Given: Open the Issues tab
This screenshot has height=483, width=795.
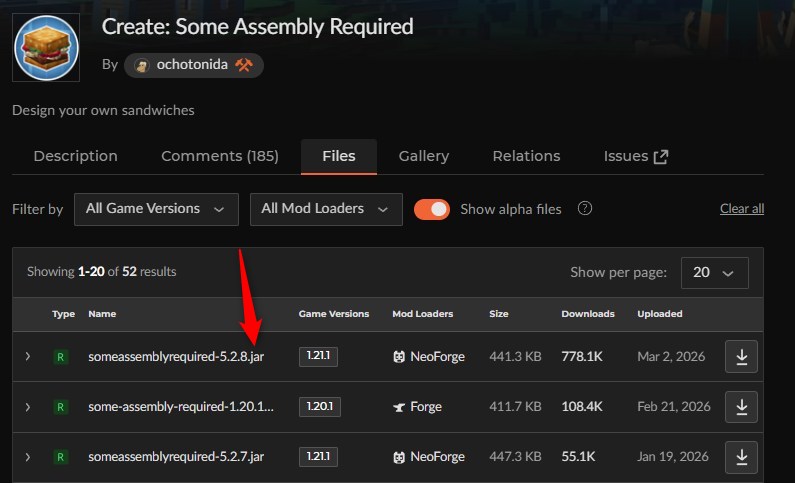Looking at the screenshot, I should tap(636, 156).
